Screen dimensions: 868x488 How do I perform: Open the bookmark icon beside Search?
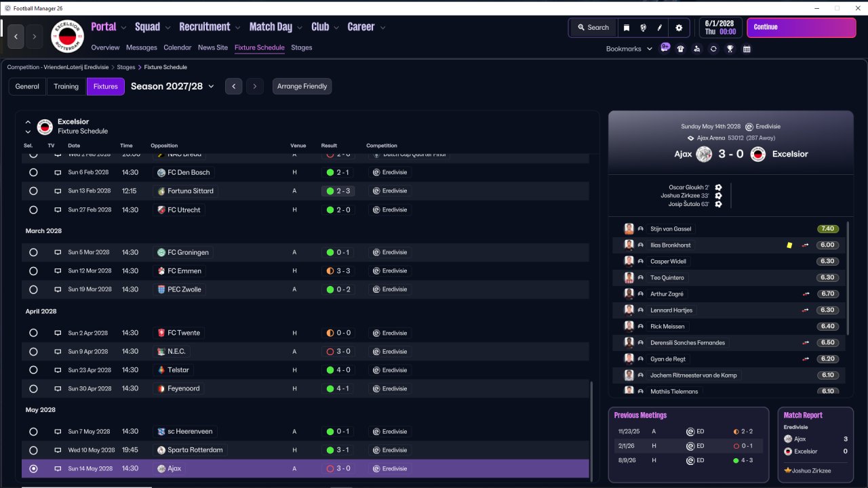click(627, 28)
